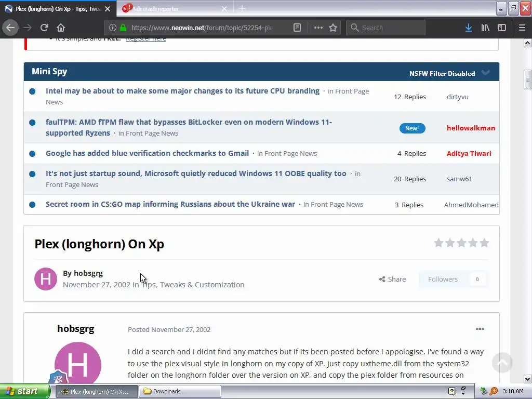Open hobsgrg's large post avatar

click(x=78, y=363)
